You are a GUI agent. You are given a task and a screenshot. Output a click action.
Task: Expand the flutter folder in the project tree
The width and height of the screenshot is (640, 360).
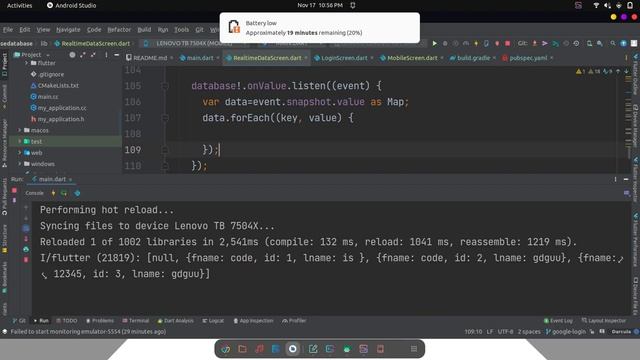(x=27, y=63)
